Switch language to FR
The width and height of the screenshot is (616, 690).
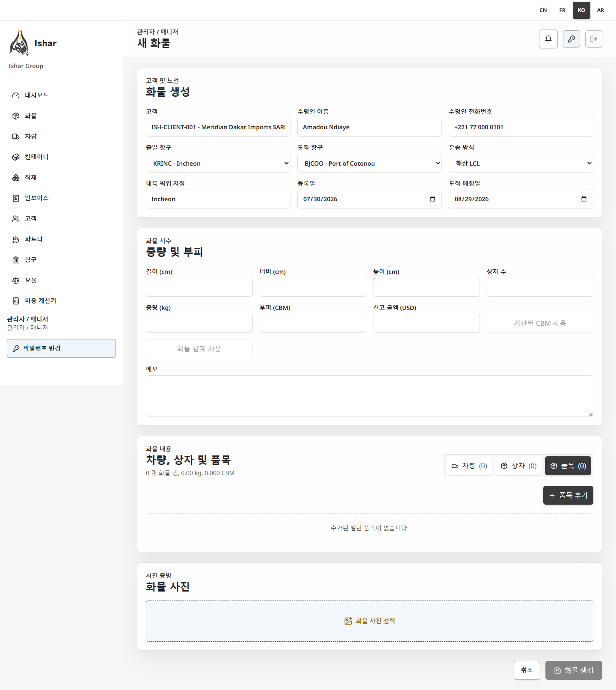pos(563,10)
